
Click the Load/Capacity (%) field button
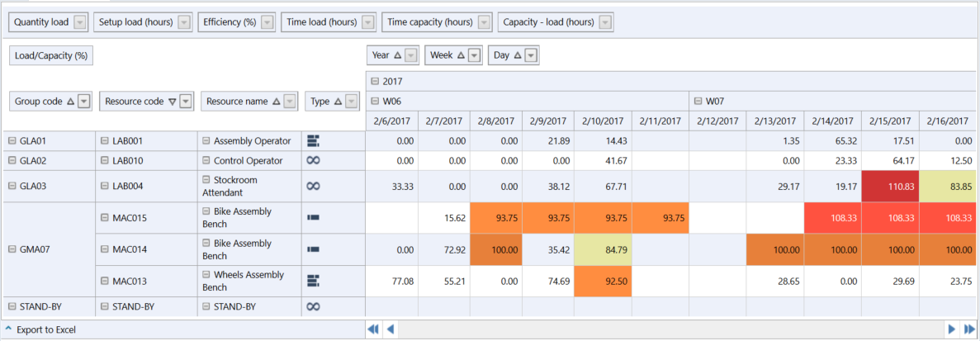[51, 56]
